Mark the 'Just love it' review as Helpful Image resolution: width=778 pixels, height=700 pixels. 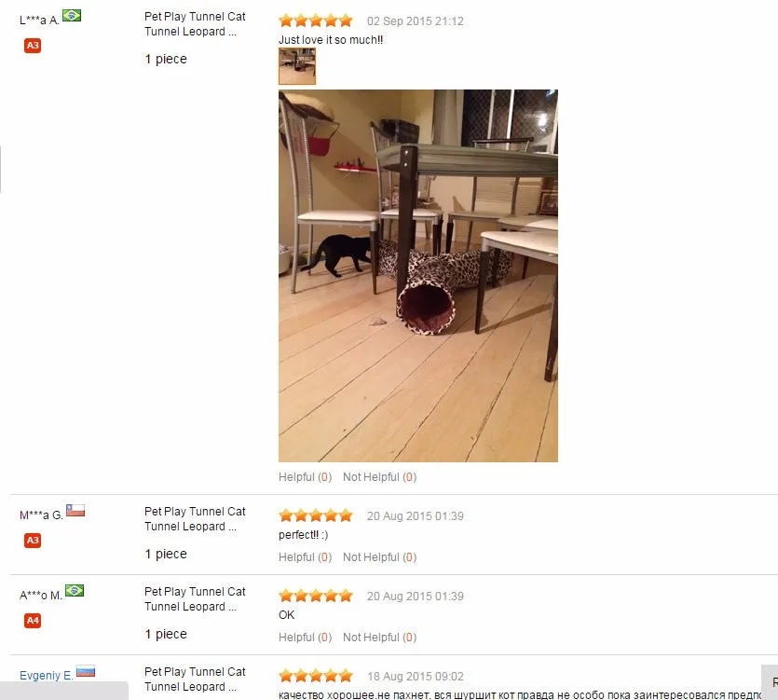click(306, 477)
